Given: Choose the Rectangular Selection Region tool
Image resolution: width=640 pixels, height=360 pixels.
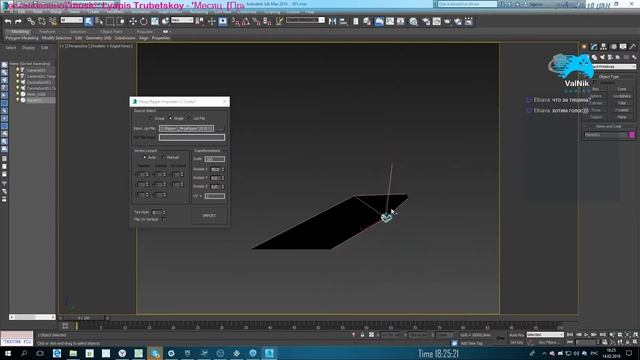Looking at the screenshot, I should tap(110, 21).
